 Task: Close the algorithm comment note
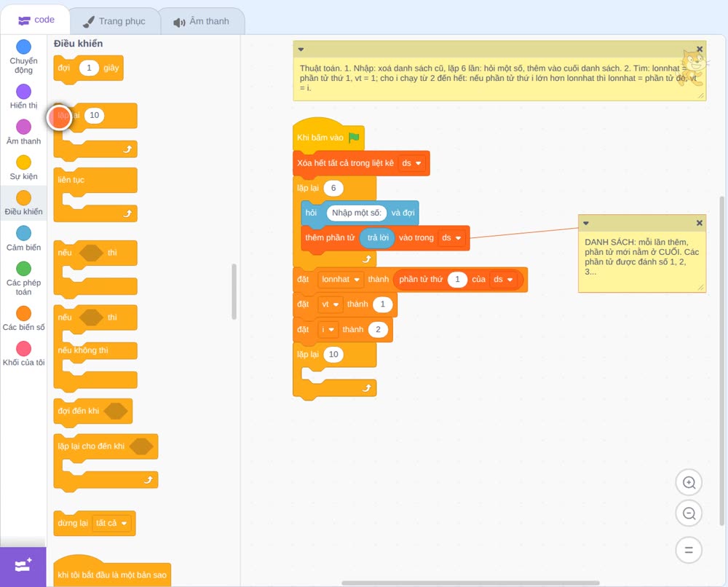coord(700,50)
